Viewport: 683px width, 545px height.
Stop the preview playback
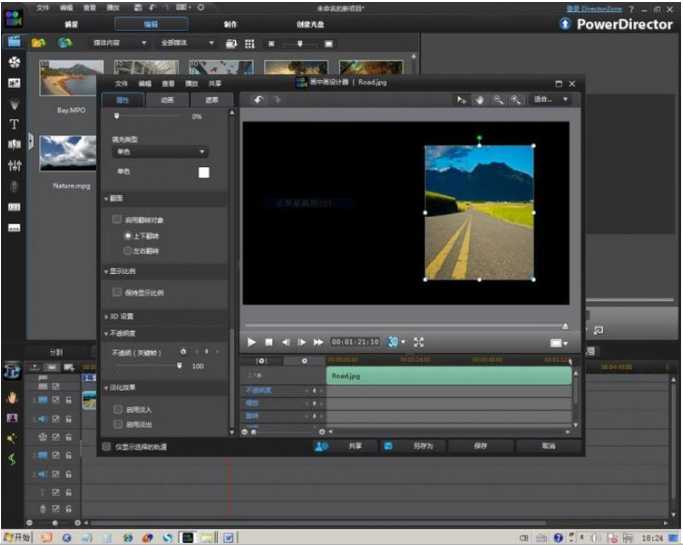(269, 342)
